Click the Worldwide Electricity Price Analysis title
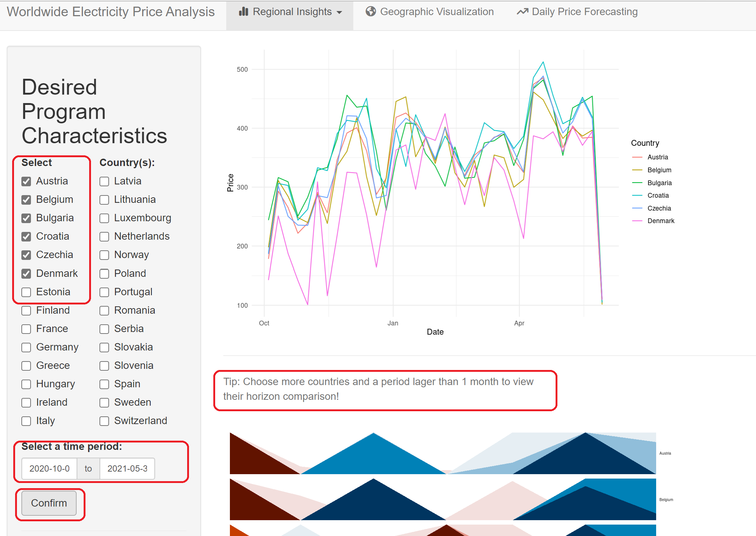756x536 pixels. [x=111, y=12]
